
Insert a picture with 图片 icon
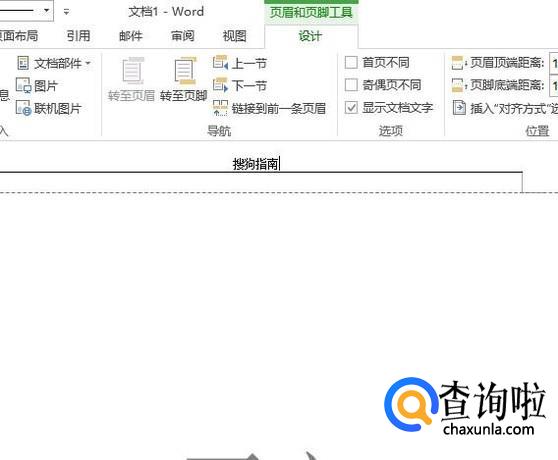23,85
